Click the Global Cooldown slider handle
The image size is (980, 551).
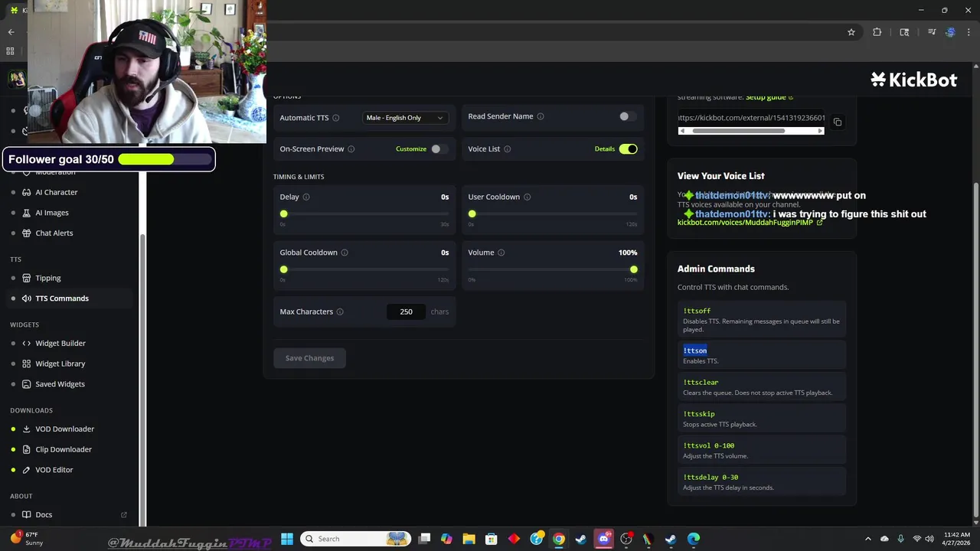coord(284,269)
